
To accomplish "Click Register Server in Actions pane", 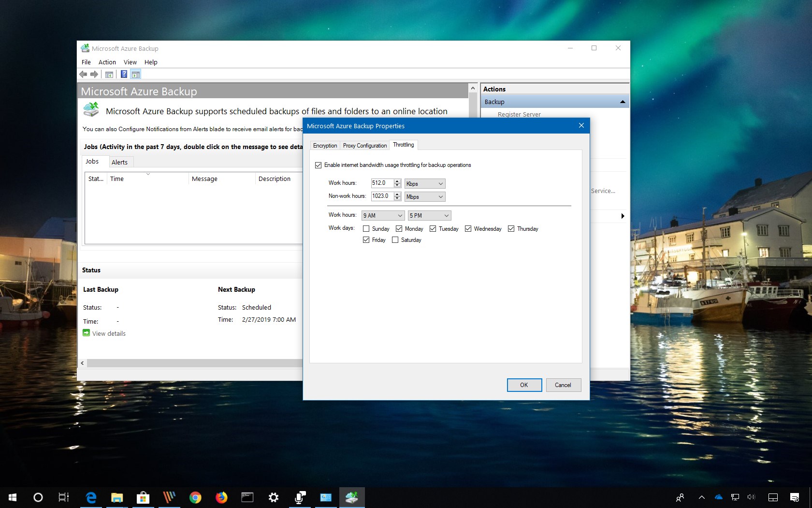I will 519,114.
